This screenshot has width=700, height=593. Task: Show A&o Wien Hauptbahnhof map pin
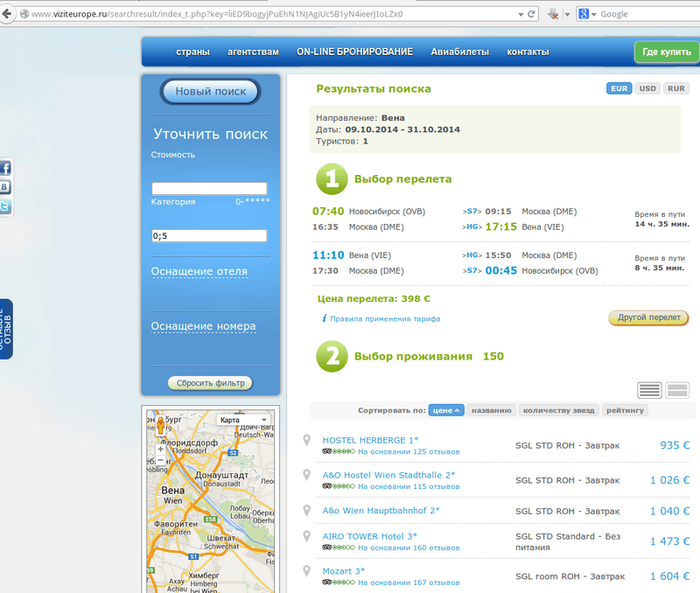point(307,511)
